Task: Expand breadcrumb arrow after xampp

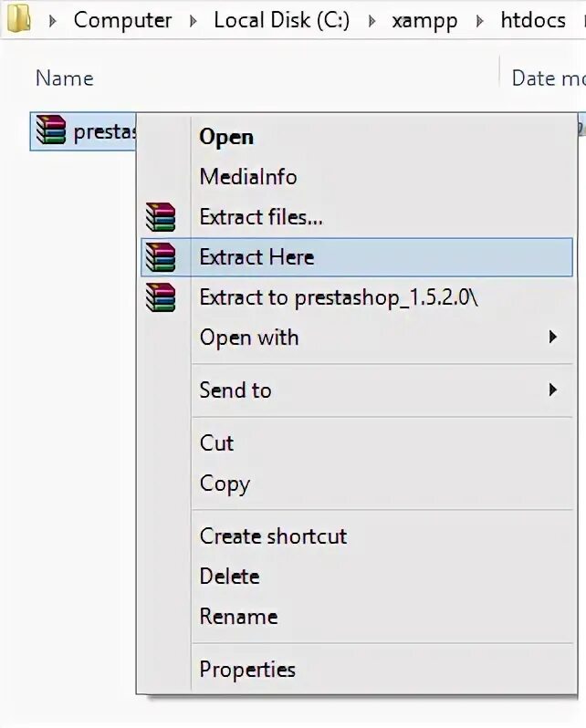Action: [x=480, y=21]
